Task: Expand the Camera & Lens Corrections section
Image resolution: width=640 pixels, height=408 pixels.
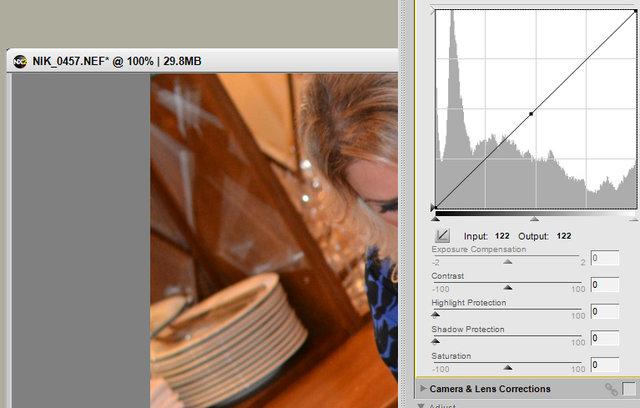Action: pyautogui.click(x=423, y=388)
